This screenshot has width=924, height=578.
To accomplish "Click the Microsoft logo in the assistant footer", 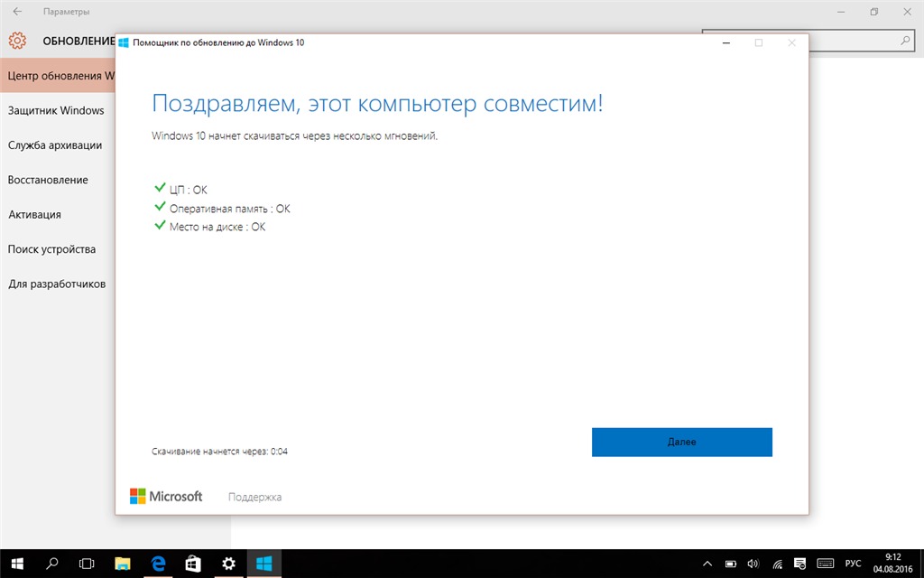I will pos(166,496).
